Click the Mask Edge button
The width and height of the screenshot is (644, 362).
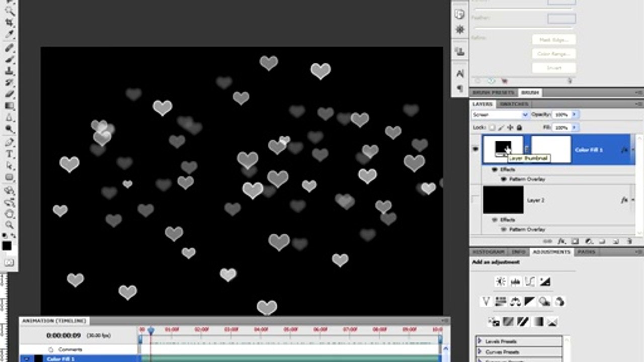[x=553, y=39]
